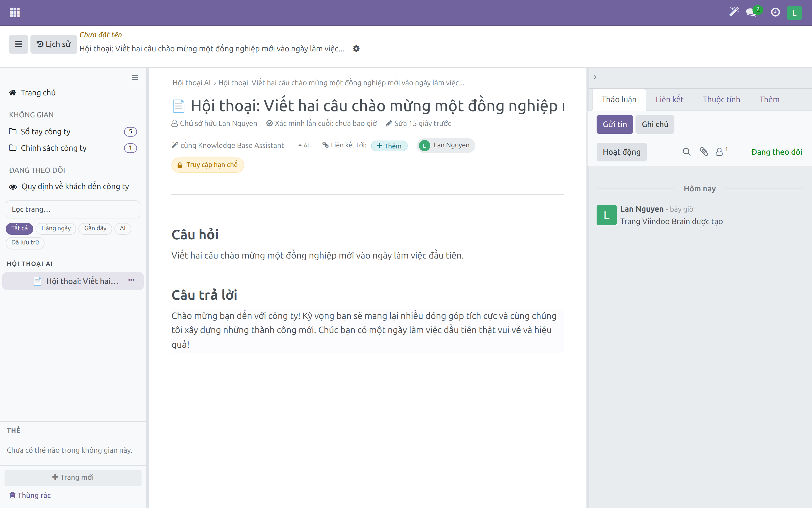Viewport: 812px width, 508px height.
Task: Select the Đã lưu trữ filter chip
Action: point(25,243)
